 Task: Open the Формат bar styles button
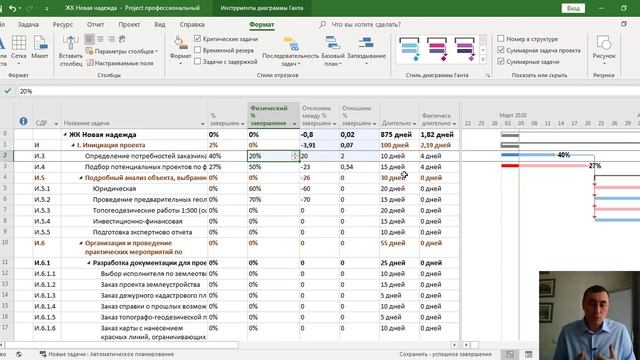click(x=180, y=50)
